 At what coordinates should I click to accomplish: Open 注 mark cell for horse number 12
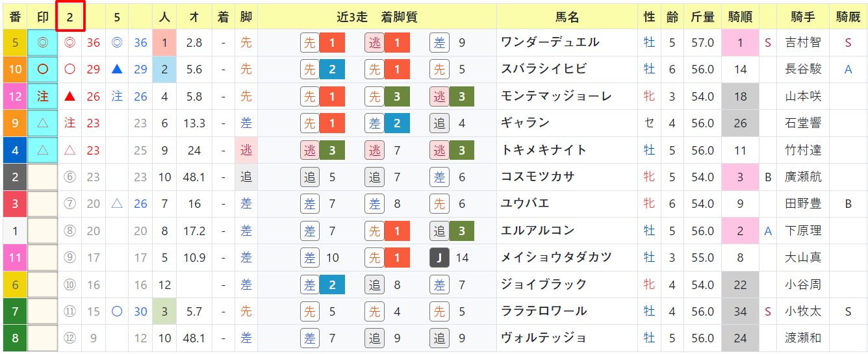click(43, 97)
